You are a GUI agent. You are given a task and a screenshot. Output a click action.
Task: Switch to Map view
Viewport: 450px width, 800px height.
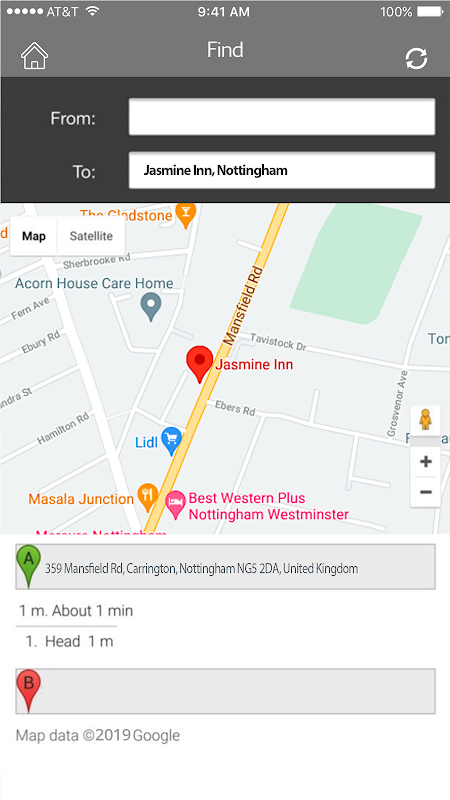34,236
